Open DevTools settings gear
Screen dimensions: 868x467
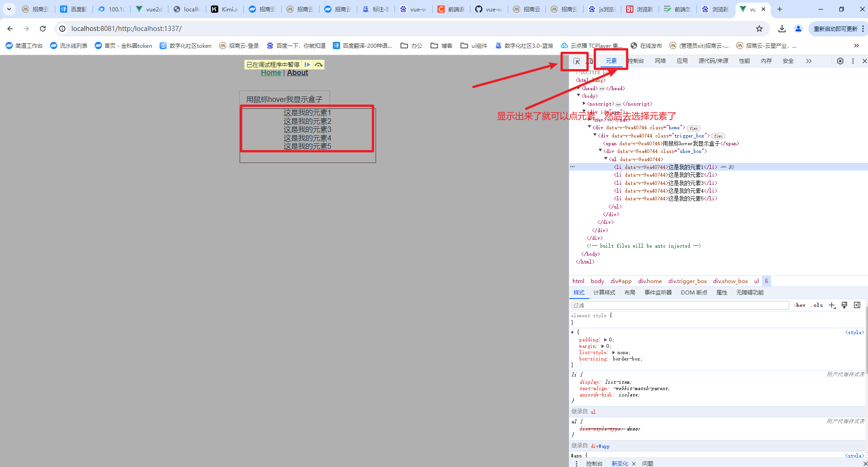tap(840, 61)
